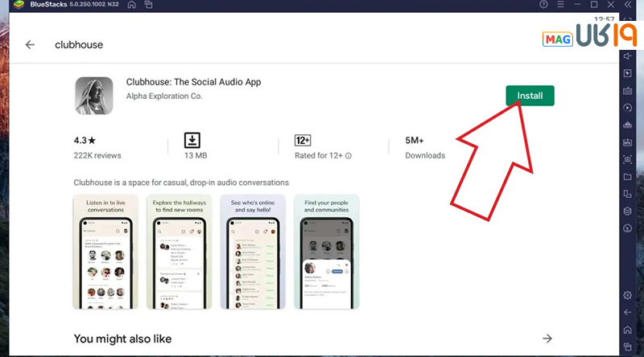Click the green Install button
Screen dimensions: 644x357
pos(530,96)
